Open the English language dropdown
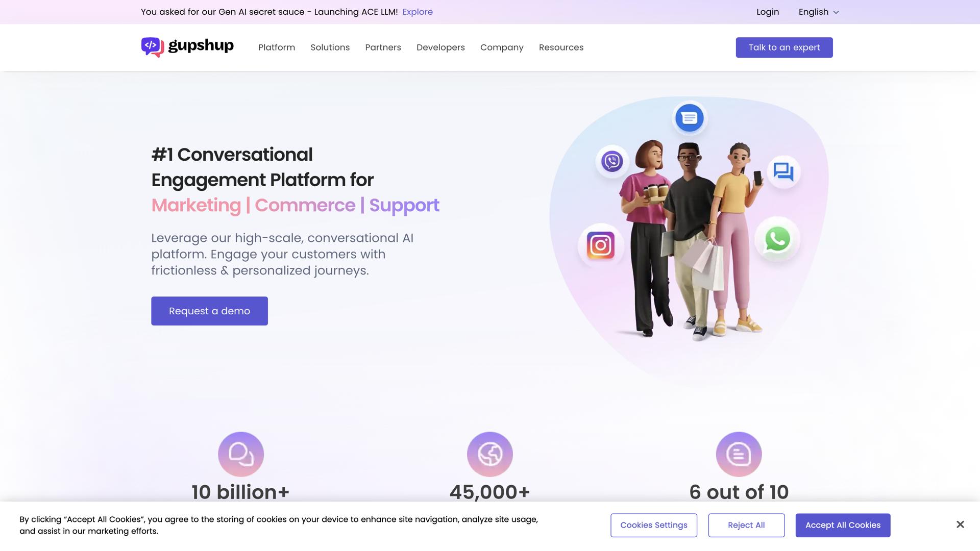Image resolution: width=980 pixels, height=551 pixels. coord(819,12)
